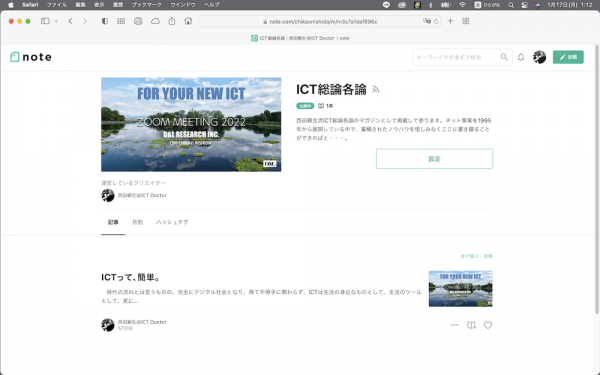The height and width of the screenshot is (375, 600).
Task: Click the 公開中 status badge
Action: 305,106
